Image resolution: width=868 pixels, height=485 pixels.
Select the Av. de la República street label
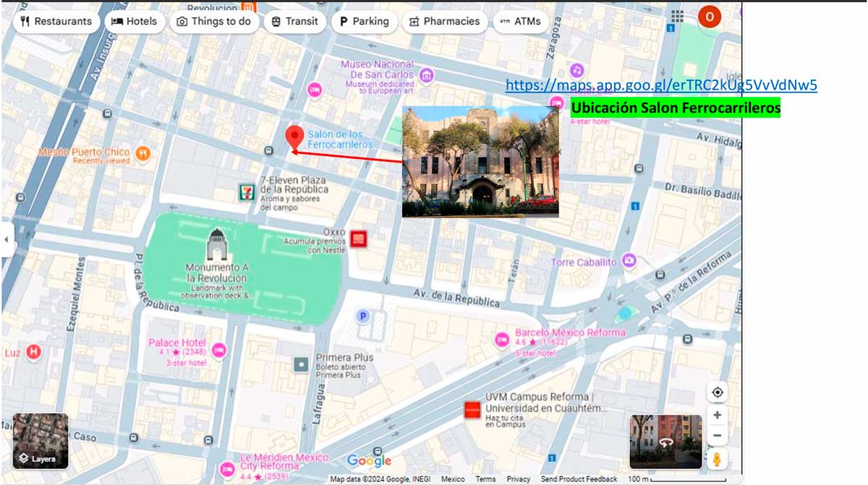pos(456,298)
